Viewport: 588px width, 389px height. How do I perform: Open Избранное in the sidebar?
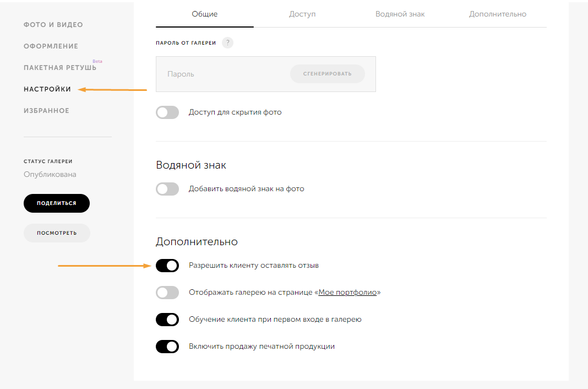pos(46,111)
